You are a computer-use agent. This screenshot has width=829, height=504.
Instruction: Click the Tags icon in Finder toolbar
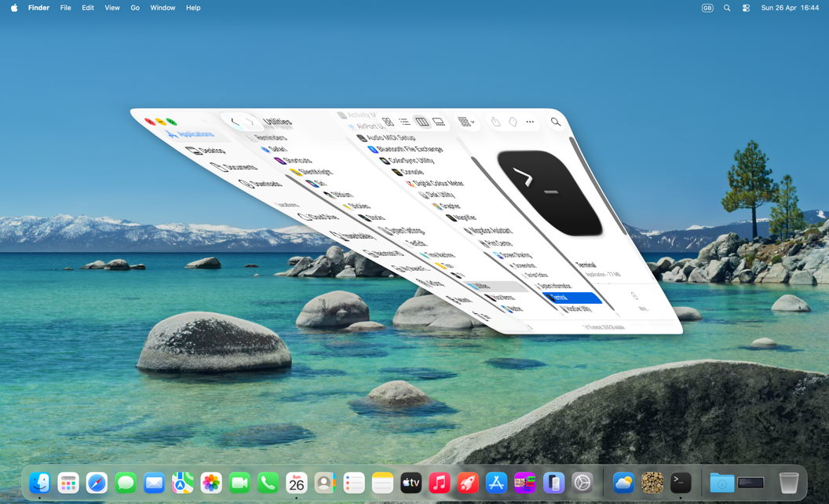[x=512, y=122]
